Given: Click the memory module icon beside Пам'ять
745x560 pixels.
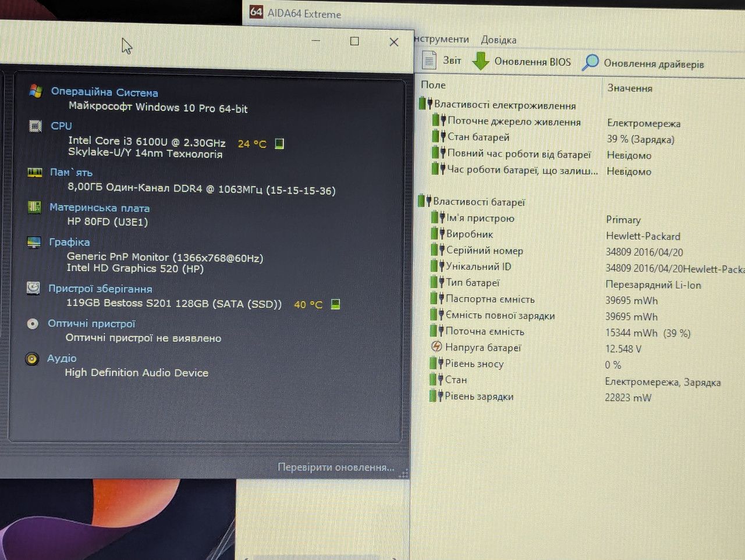Looking at the screenshot, I should (35, 172).
